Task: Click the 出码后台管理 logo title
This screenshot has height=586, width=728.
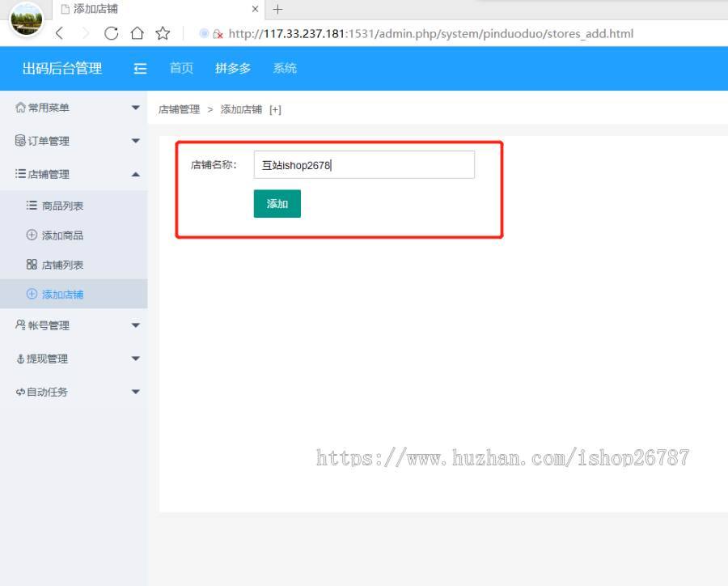Action: point(62,69)
